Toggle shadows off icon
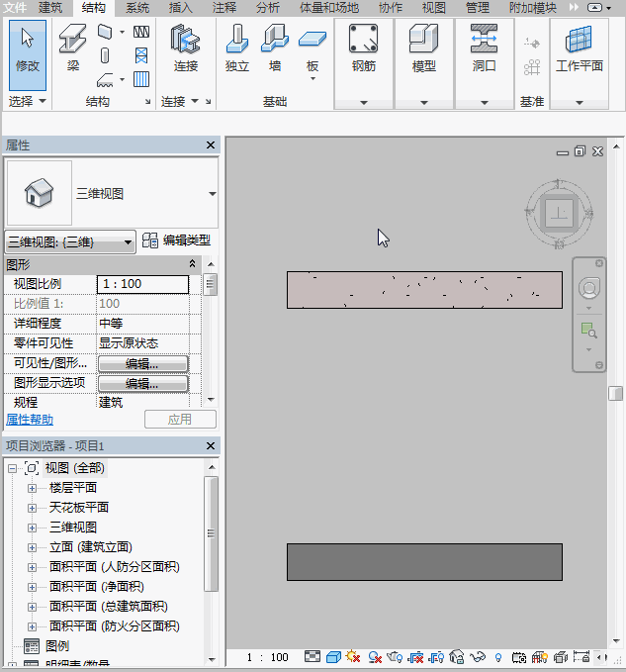This screenshot has height=672, width=626. click(x=375, y=656)
